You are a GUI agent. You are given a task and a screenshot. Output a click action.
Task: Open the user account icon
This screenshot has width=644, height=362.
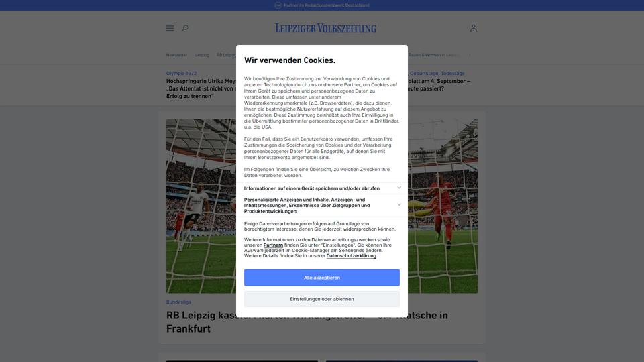[x=473, y=28]
